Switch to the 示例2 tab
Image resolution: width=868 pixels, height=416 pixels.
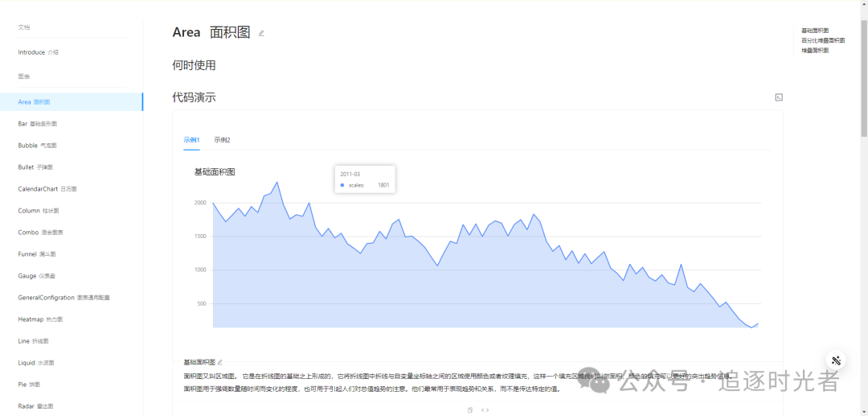tap(222, 140)
